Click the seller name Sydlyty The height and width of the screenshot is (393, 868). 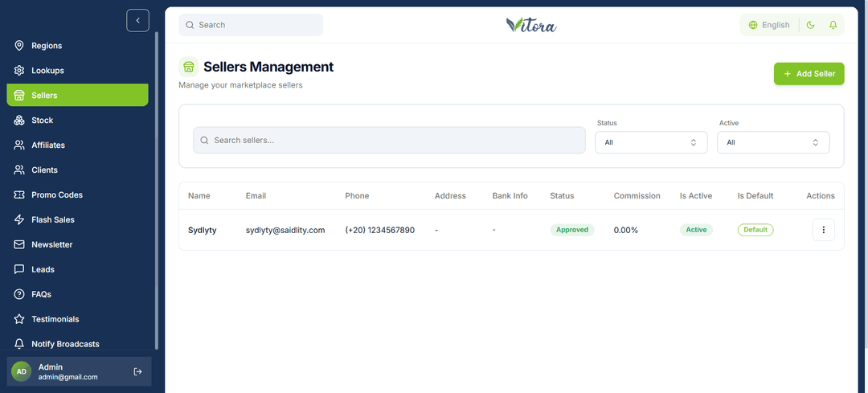202,231
